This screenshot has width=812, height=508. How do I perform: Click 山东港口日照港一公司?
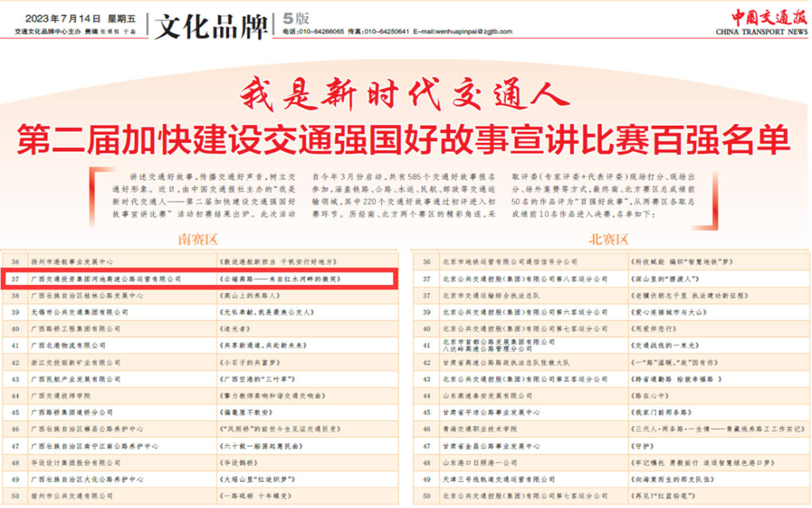coord(480,463)
